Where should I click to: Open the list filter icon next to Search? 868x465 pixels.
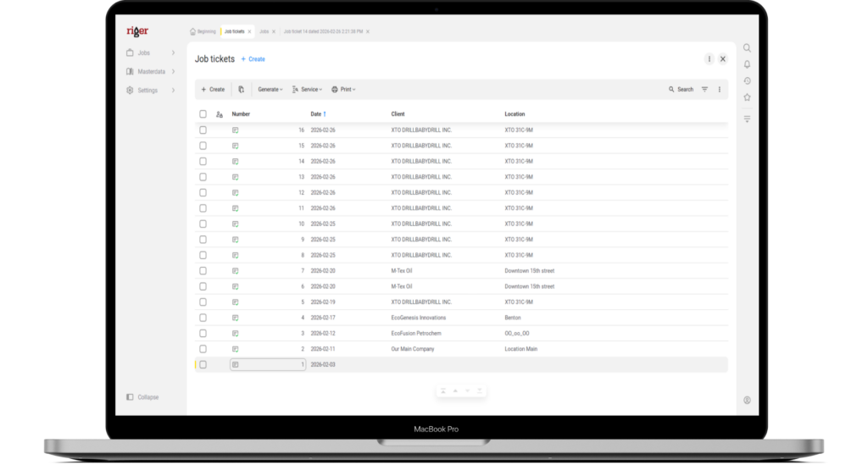(x=704, y=89)
